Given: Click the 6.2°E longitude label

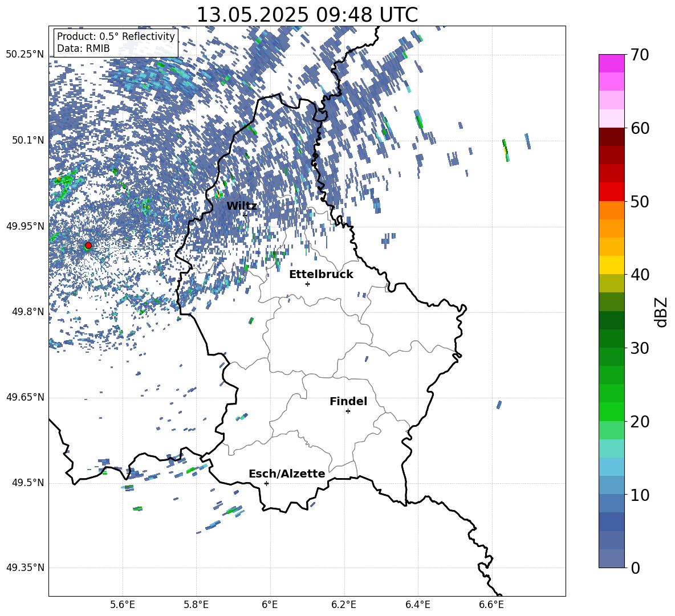Looking at the screenshot, I should pyautogui.click(x=344, y=605).
